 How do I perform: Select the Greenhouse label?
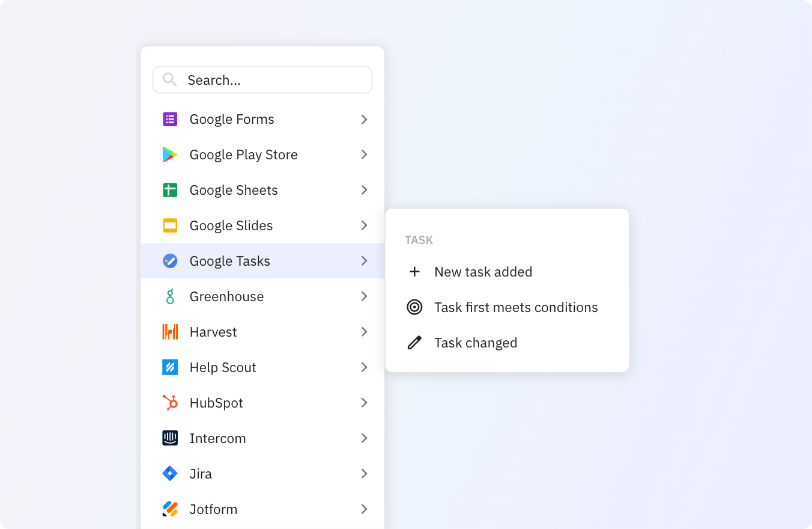(x=226, y=296)
